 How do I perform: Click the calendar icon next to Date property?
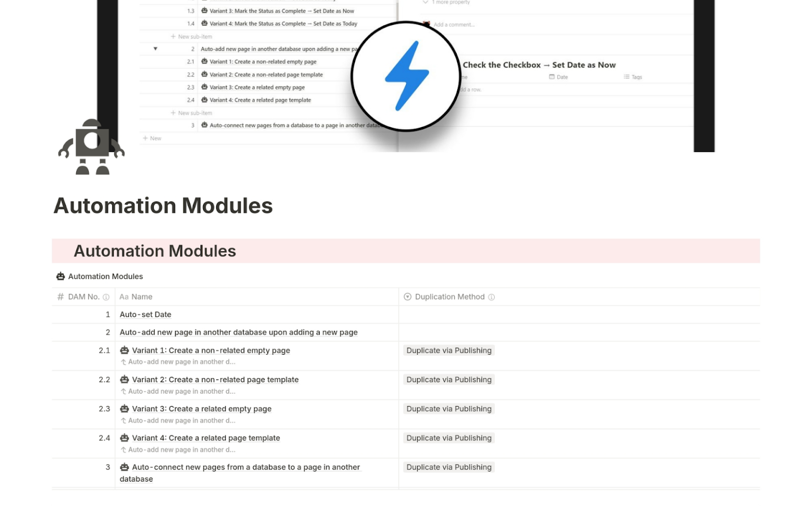point(551,77)
